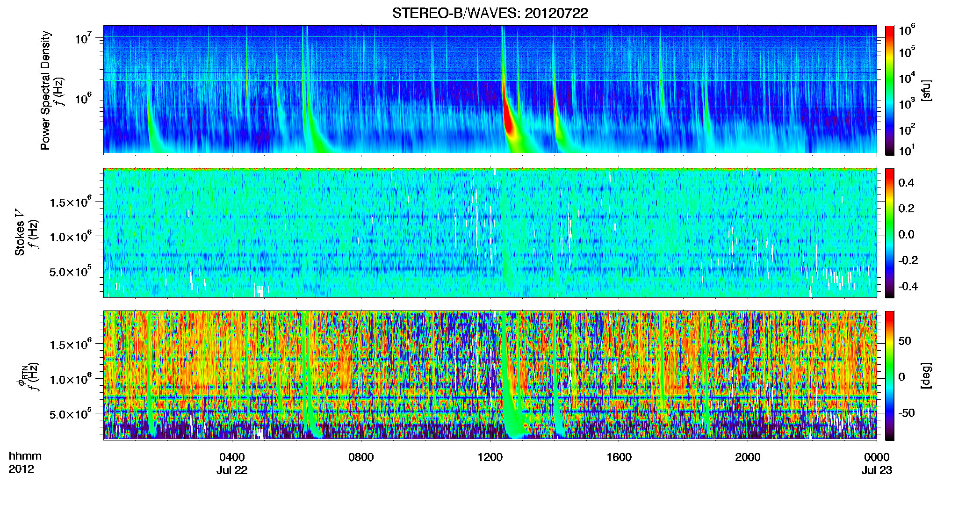Click the 1.5×10^6 tick in the phi RTN panel

tap(70, 345)
